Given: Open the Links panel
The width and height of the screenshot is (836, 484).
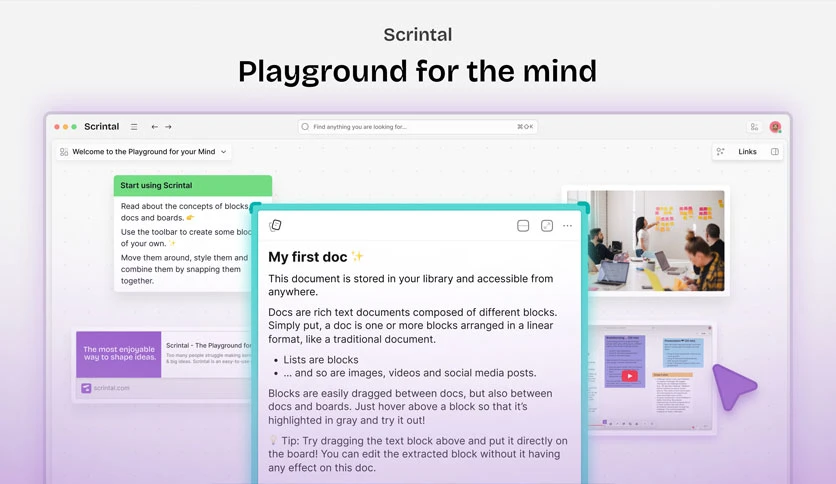Looking at the screenshot, I should (747, 152).
